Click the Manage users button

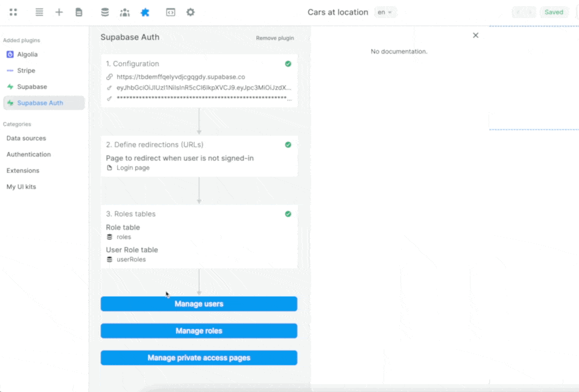[199, 304]
